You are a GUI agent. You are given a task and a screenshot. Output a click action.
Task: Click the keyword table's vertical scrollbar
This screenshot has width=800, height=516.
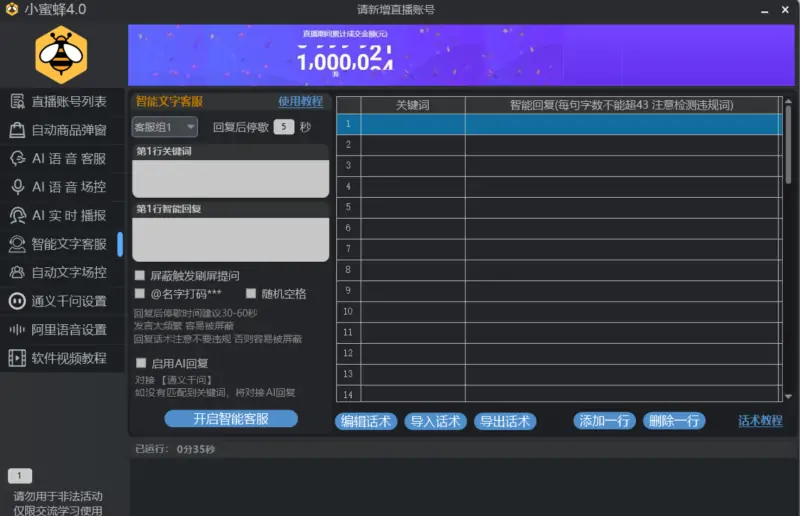click(x=788, y=250)
